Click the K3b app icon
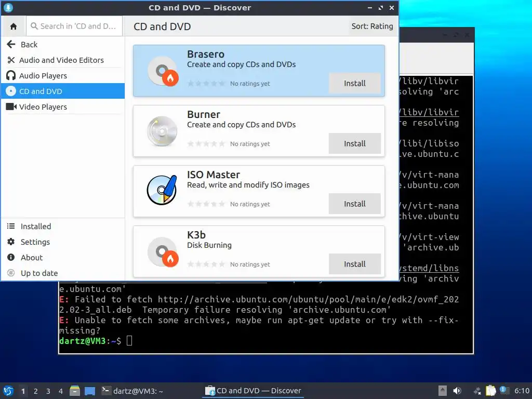The height and width of the screenshot is (399, 532). pos(163,251)
